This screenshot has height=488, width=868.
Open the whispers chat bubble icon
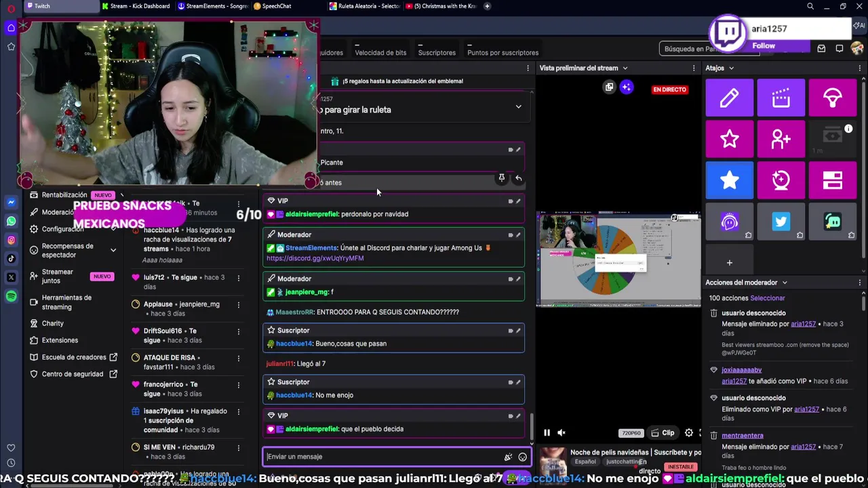(x=839, y=49)
